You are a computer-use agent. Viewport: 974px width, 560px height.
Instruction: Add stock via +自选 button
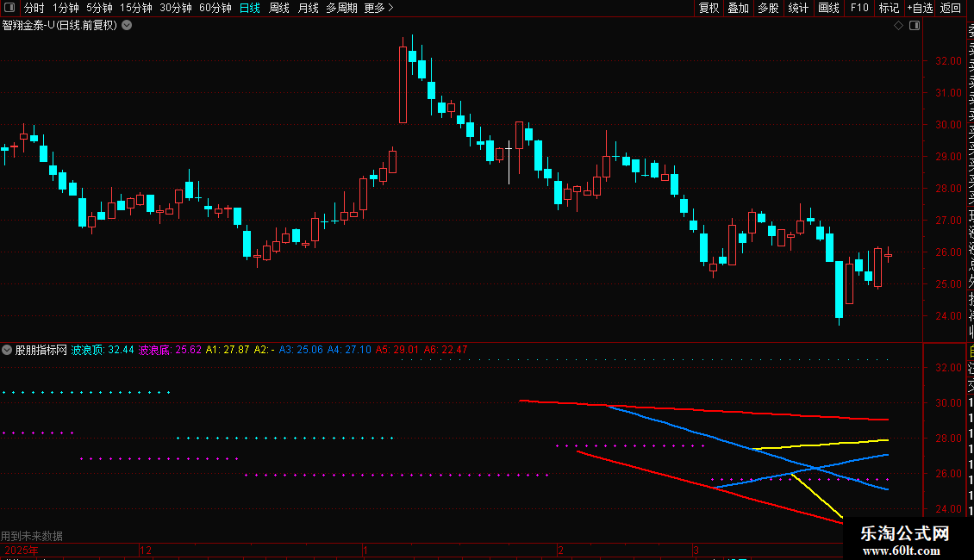tap(920, 8)
